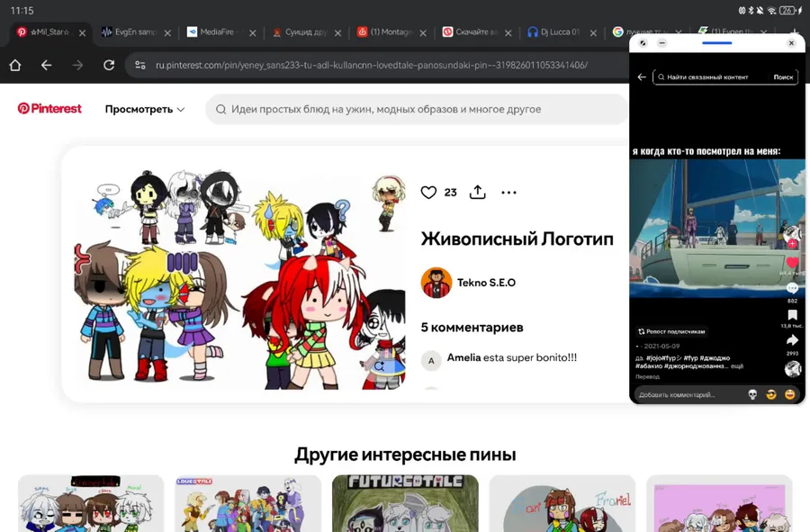Open the pin's three-dot more options

click(x=508, y=193)
